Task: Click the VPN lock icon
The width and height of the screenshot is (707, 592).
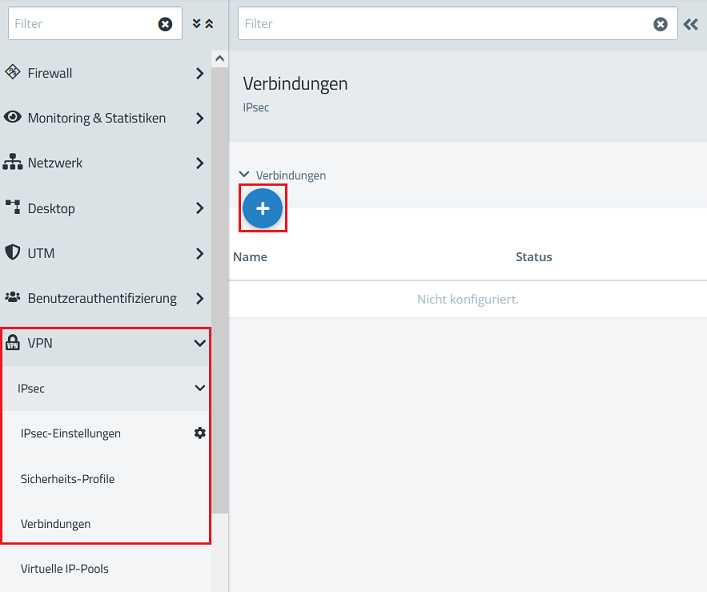Action: [x=13, y=343]
